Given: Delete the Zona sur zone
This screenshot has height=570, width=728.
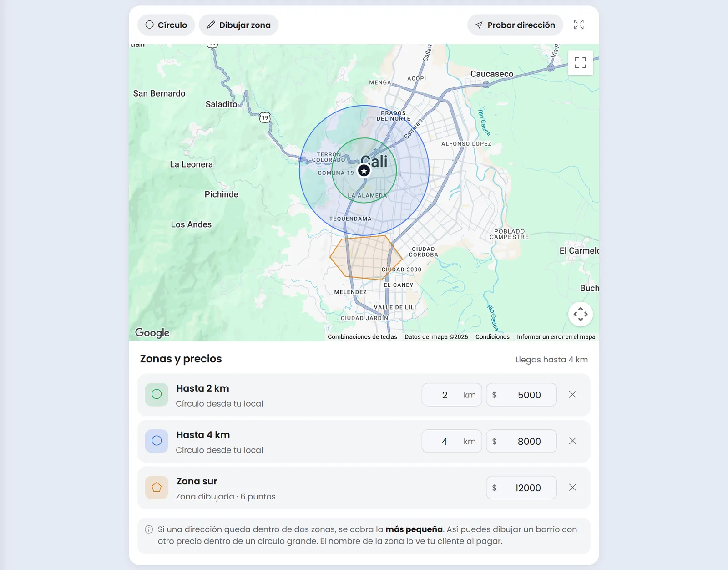Looking at the screenshot, I should pos(572,487).
